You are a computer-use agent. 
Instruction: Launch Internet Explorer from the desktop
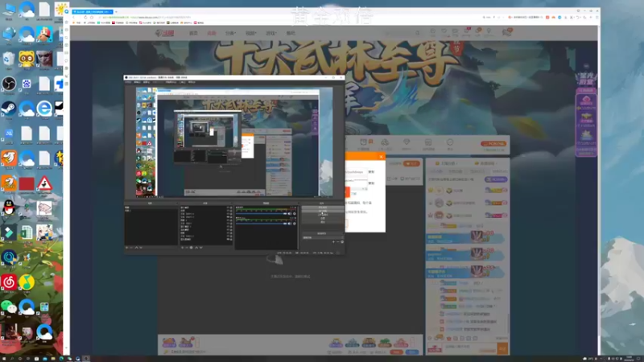pyautogui.click(x=44, y=109)
